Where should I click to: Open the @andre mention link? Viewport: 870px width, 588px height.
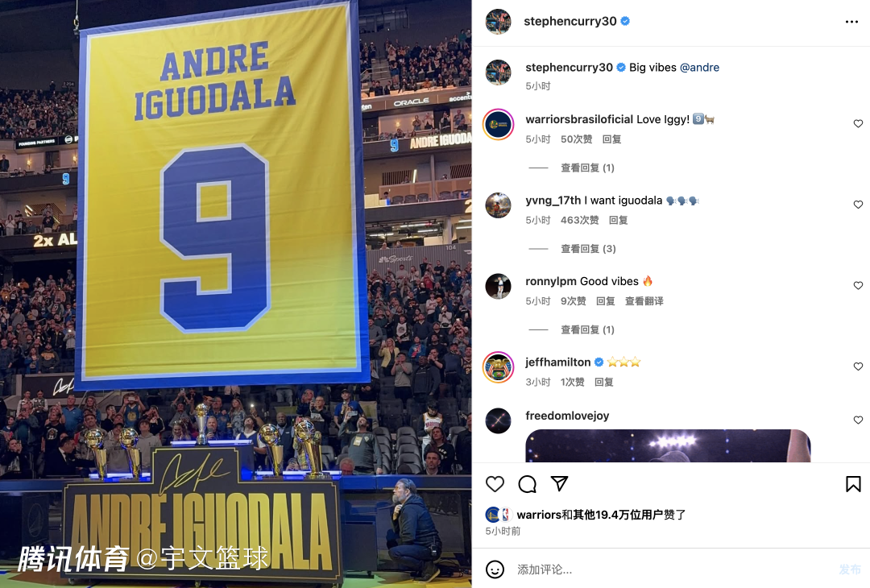tap(699, 67)
